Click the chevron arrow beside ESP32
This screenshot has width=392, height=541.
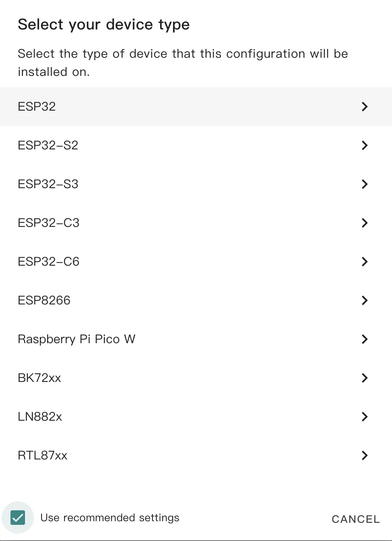pyautogui.click(x=365, y=107)
